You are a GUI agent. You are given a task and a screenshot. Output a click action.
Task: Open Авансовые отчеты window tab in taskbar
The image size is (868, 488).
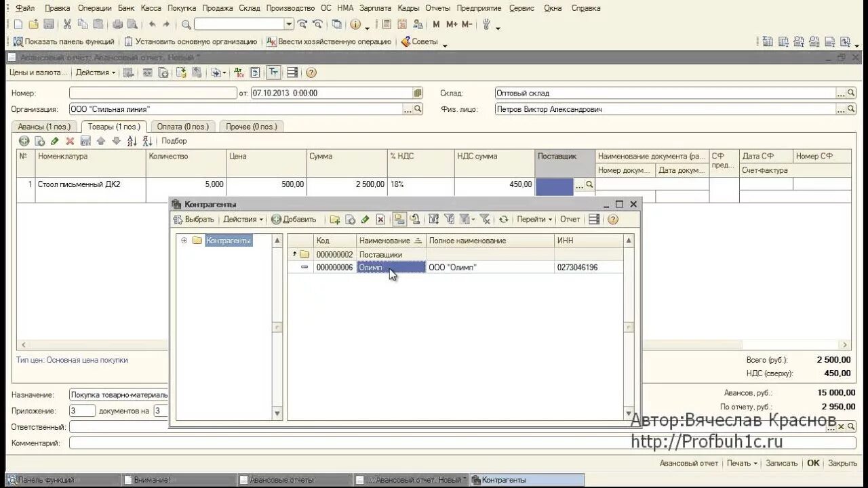pyautogui.click(x=294, y=480)
